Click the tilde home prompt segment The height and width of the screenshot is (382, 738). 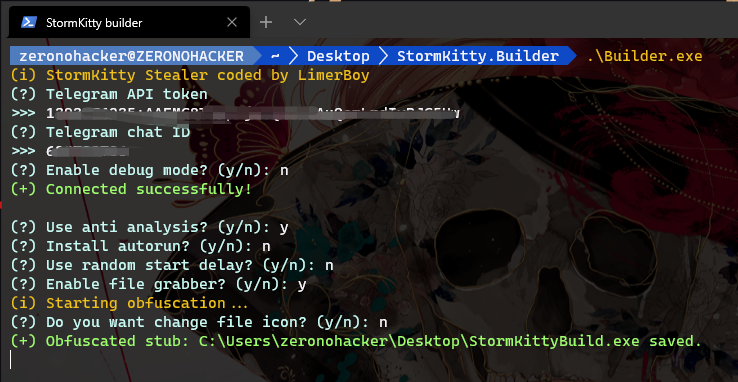(275, 56)
